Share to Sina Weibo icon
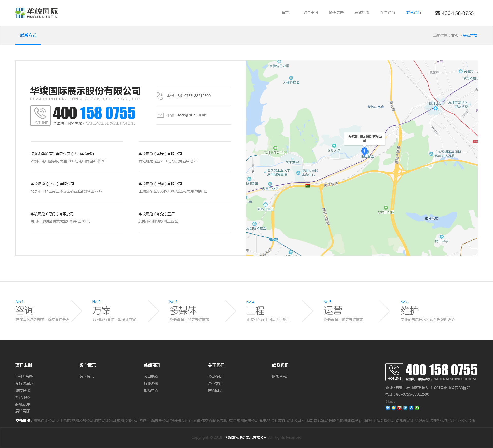Image resolution: width=493 pixels, height=448 pixels. click(400, 408)
